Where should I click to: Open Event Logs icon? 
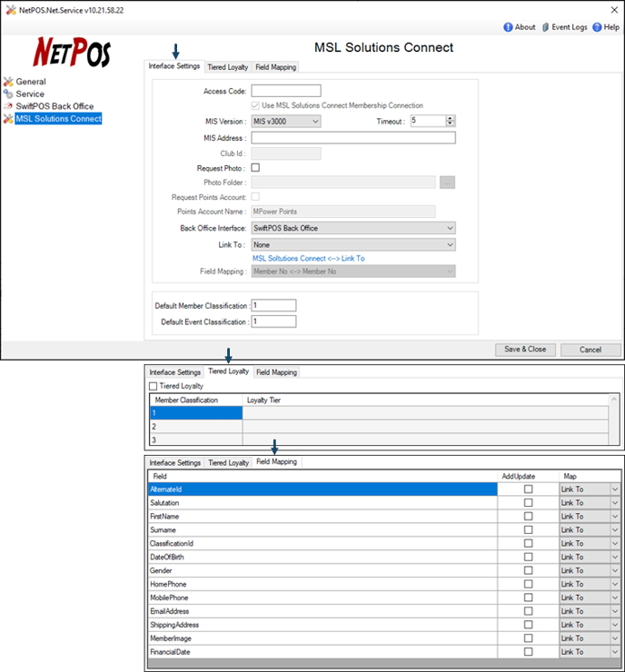(x=545, y=27)
